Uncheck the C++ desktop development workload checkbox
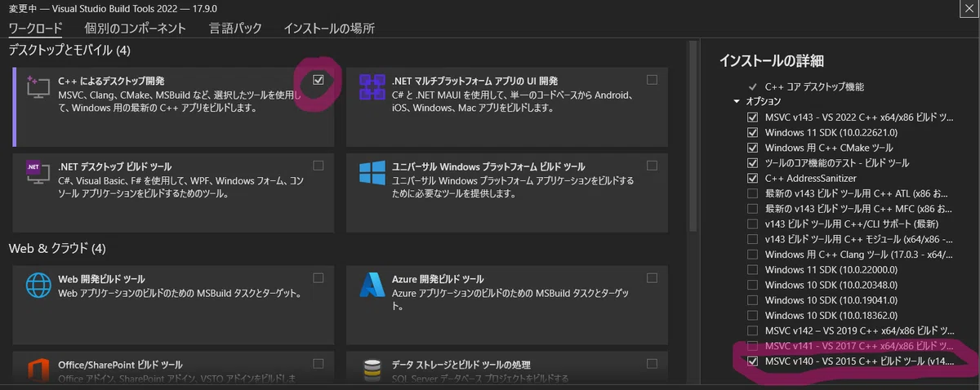The height and width of the screenshot is (390, 980). 318,80
